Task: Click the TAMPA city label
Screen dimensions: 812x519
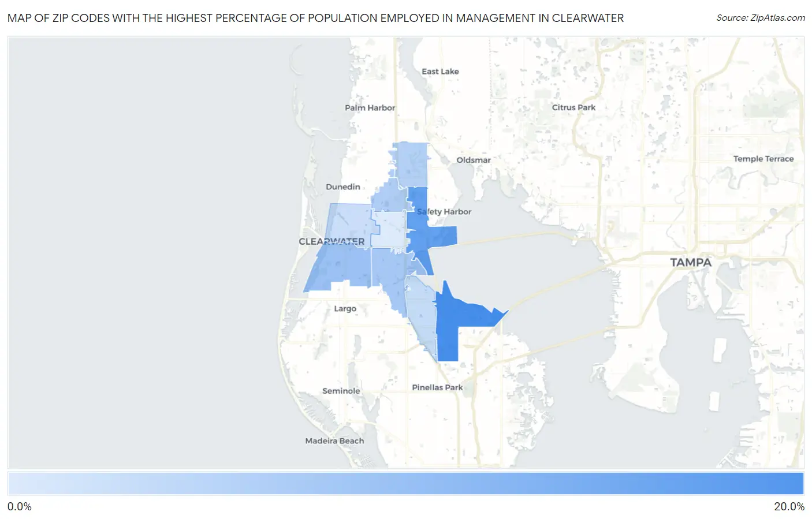Action: point(691,262)
